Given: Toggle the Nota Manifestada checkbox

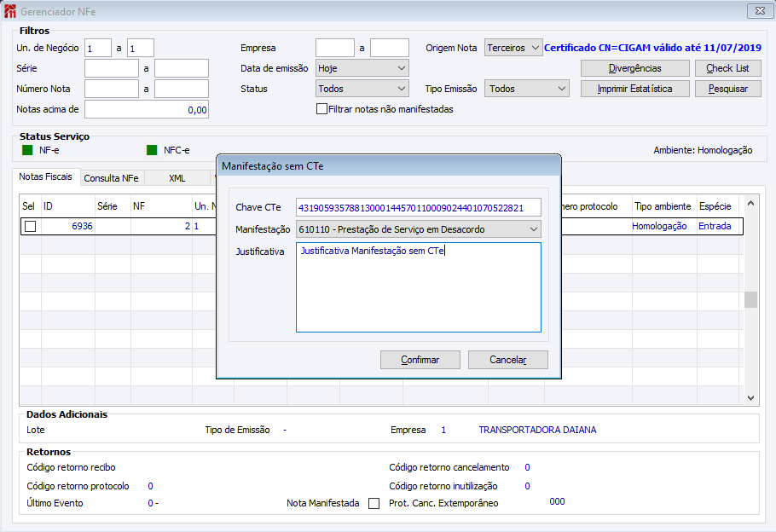Looking at the screenshot, I should coord(374,503).
